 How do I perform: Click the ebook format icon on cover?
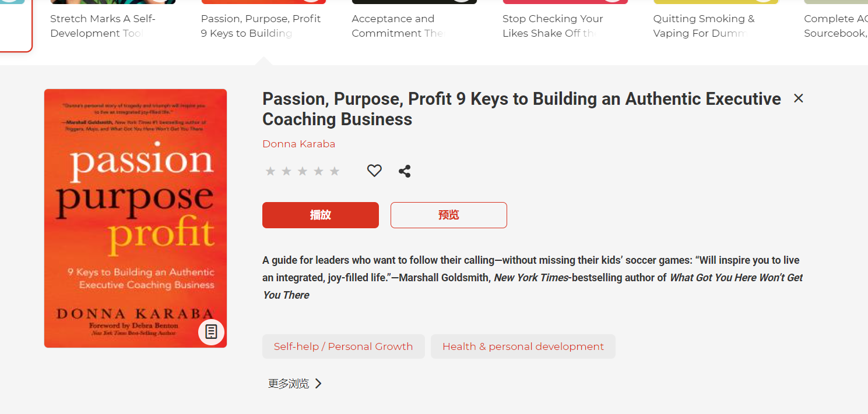(x=211, y=332)
